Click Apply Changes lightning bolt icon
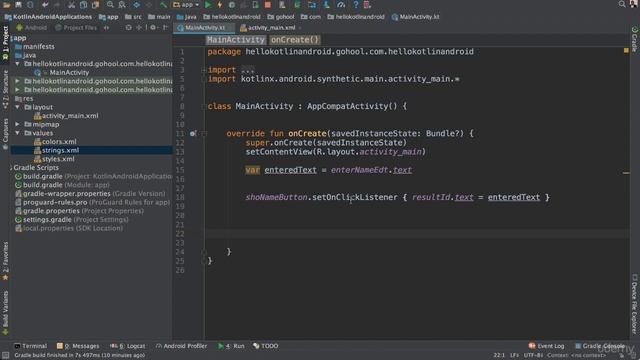The image size is (640, 360). 220,5
